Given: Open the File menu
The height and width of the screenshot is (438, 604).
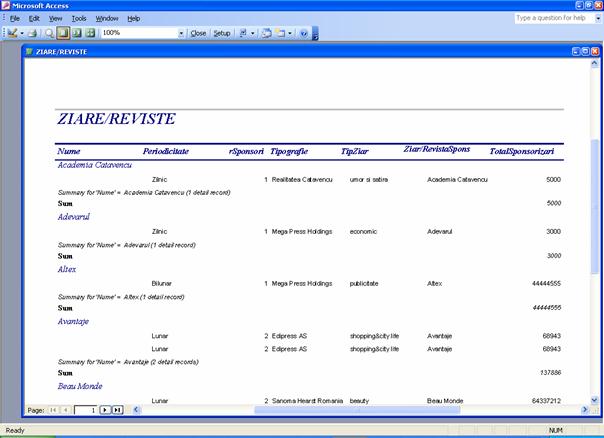Looking at the screenshot, I should (x=15, y=18).
